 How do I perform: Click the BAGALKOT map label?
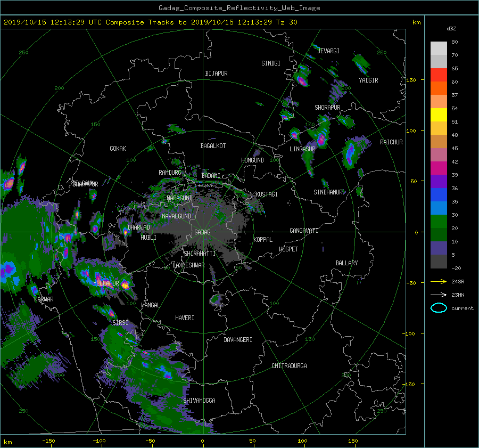213,146
